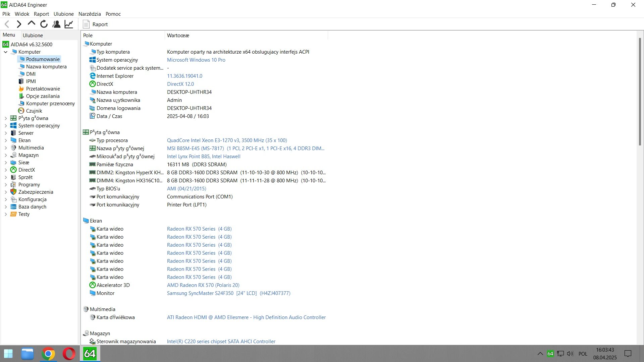Click the DirectX Xbox icon in the sidebar
This screenshot has width=644, height=362.
point(13,170)
